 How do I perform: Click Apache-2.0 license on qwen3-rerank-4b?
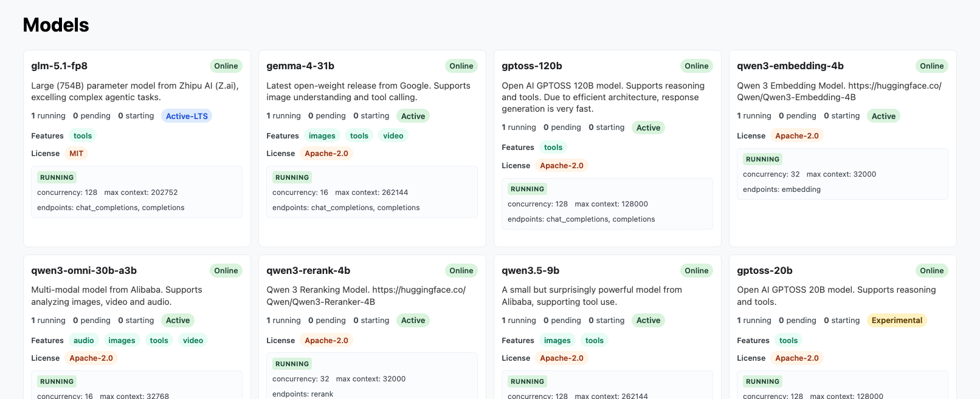(326, 340)
